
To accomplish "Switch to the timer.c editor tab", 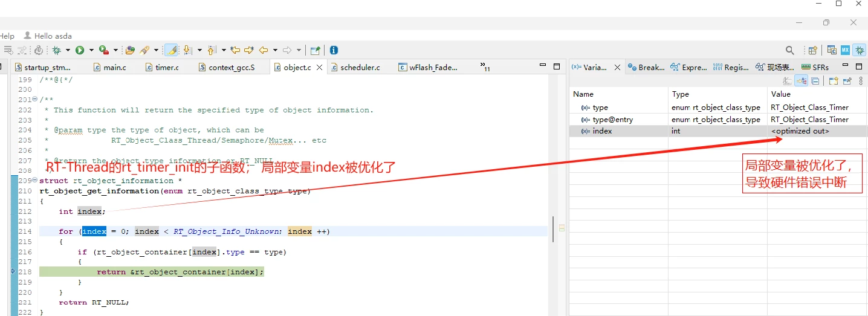I will (163, 68).
